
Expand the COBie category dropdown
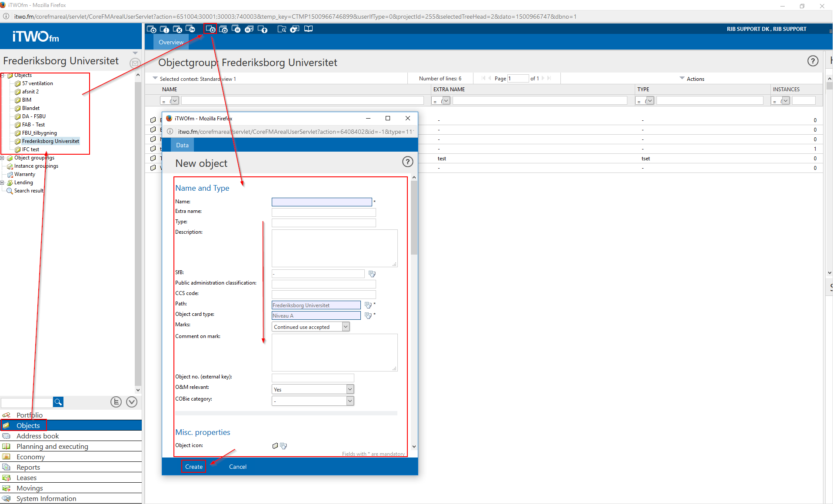pos(350,401)
